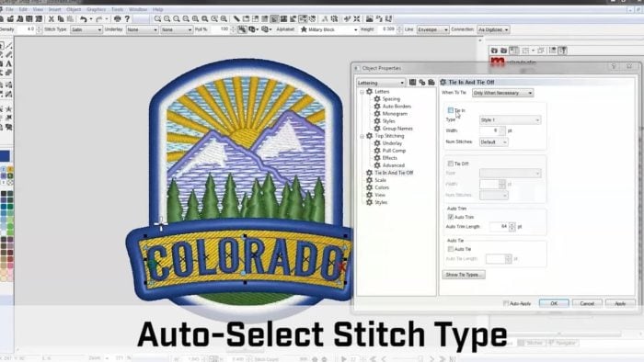Screen dimensions: 644x362
Task: Select the Text letter A tool
Action: 8,63
